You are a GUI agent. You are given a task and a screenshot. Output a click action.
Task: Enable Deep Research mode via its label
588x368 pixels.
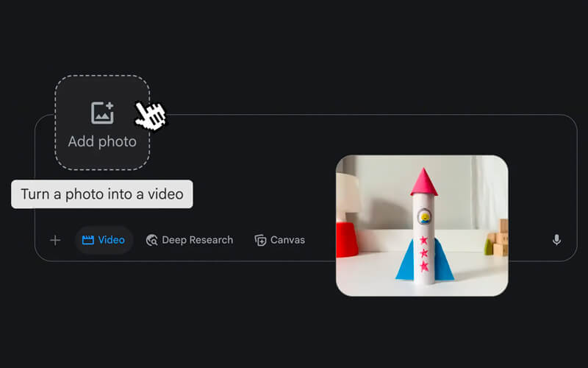tap(197, 240)
